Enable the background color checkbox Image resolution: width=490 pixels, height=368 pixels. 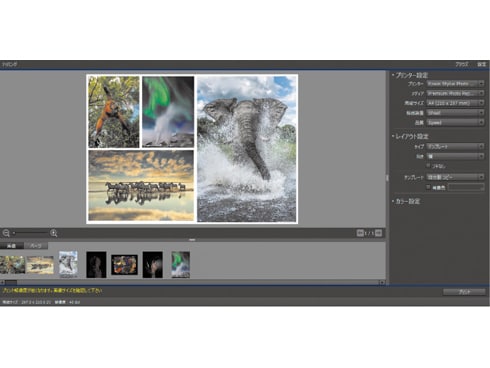(428, 187)
